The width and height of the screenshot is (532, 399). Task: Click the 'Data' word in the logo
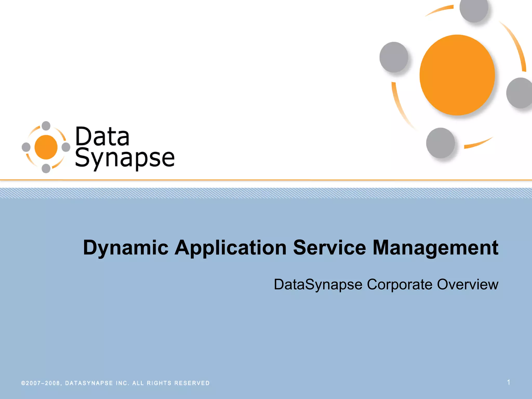pyautogui.click(x=102, y=137)
